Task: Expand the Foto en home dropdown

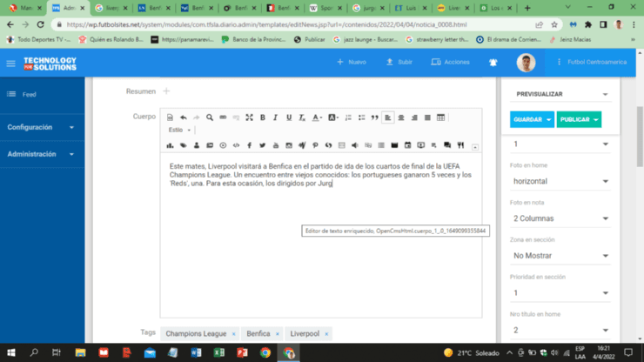Action: (560, 181)
